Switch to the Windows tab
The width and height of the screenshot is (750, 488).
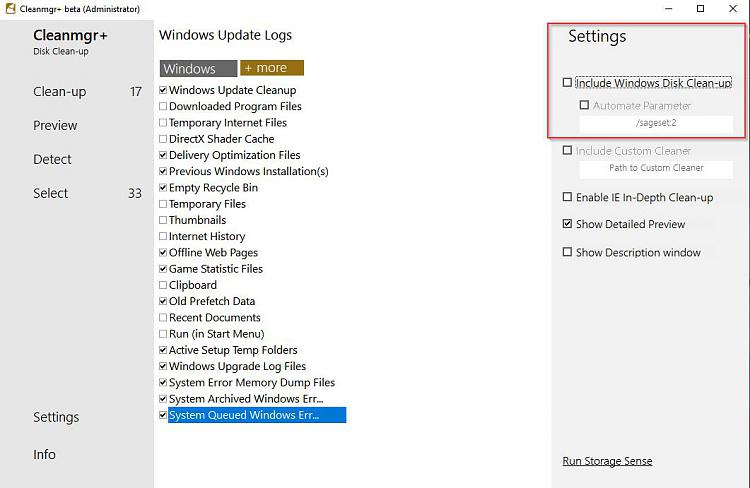[199, 68]
